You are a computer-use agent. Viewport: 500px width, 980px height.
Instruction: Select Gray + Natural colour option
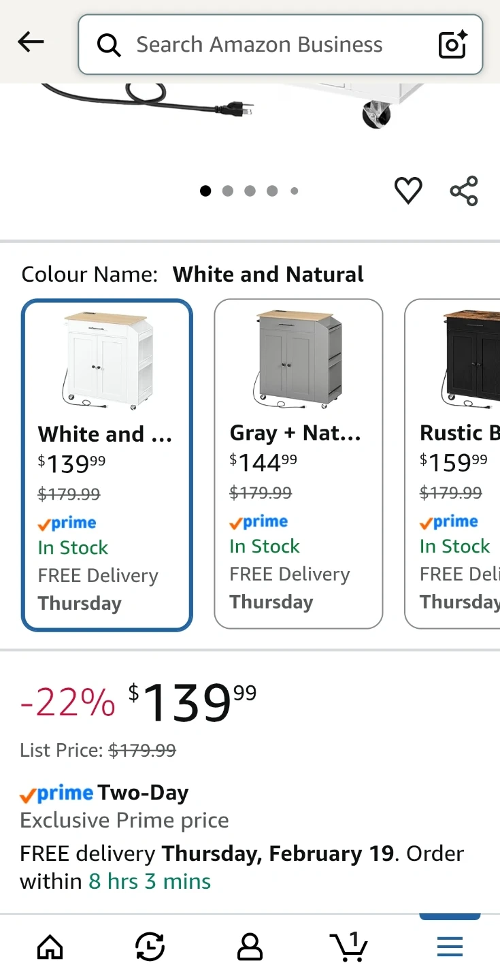click(298, 463)
